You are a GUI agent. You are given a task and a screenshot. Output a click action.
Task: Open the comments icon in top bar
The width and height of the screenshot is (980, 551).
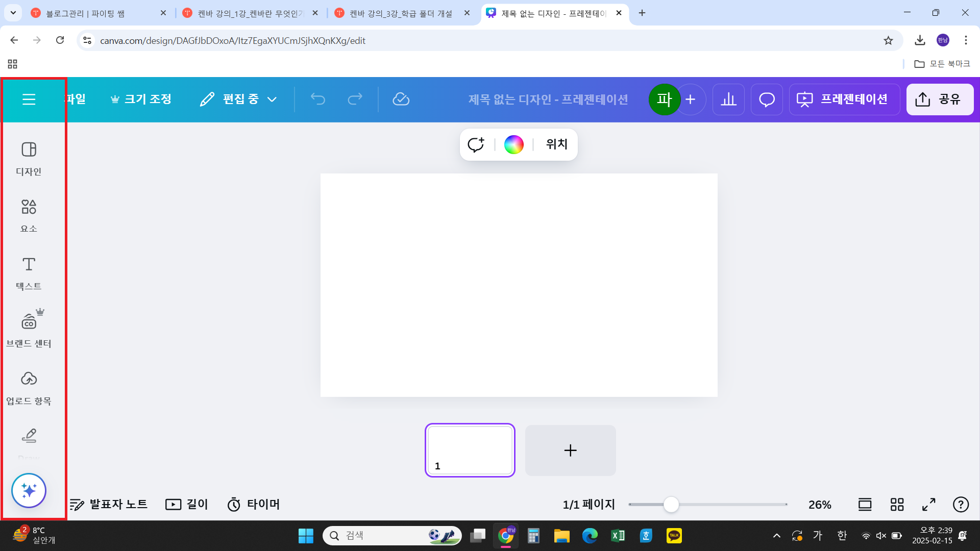[x=766, y=99]
